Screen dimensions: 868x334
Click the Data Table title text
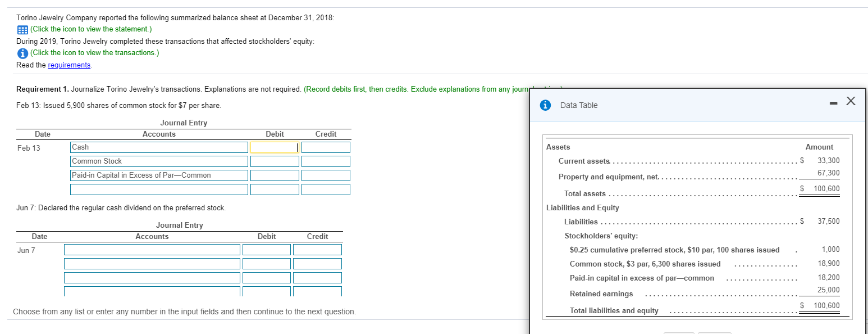(x=579, y=105)
